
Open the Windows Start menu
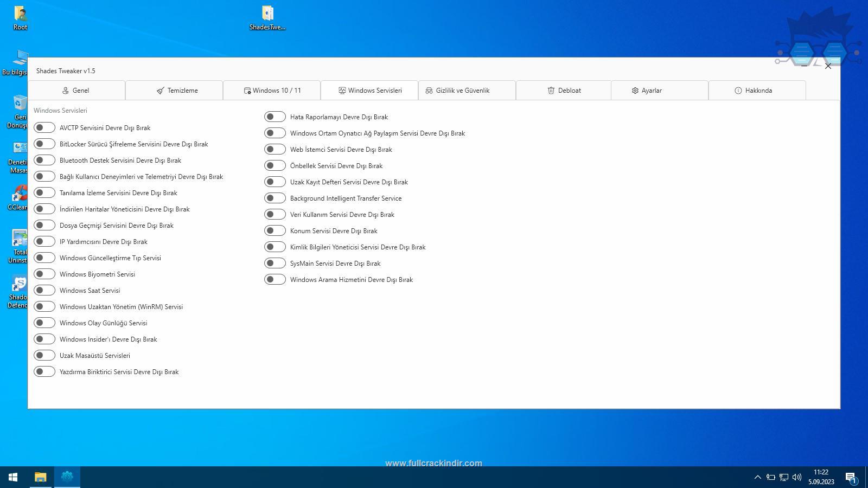tap(13, 477)
